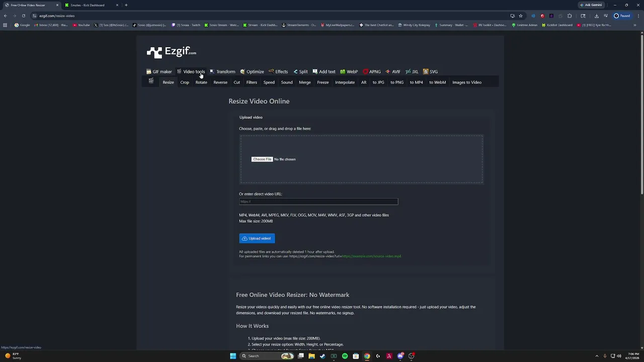
Task: Open Discord from the taskbar
Action: (400, 356)
